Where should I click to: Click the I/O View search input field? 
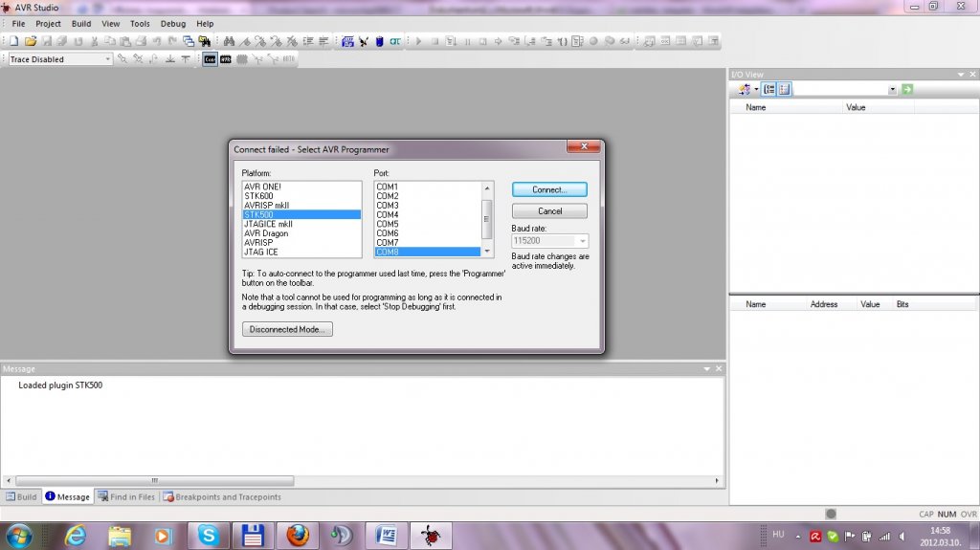pyautogui.click(x=840, y=89)
